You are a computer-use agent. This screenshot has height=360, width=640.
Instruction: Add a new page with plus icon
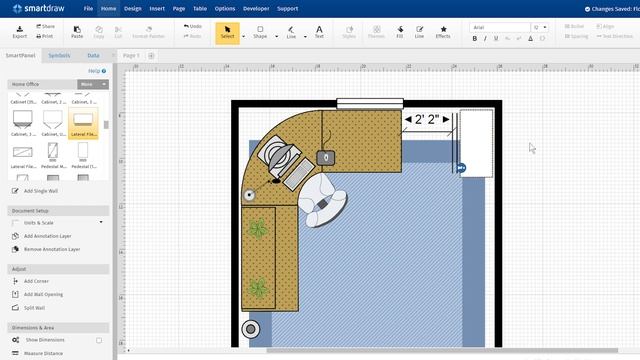click(x=151, y=56)
